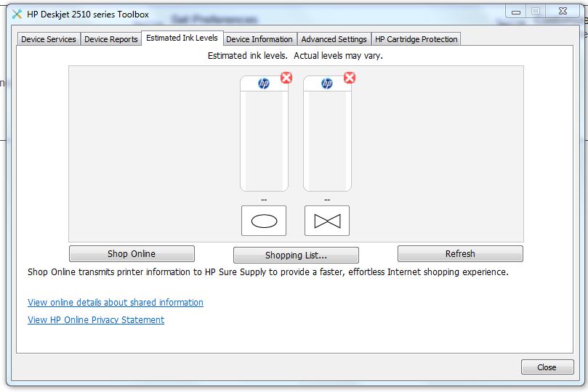Refresh the estimated ink levels
The width and height of the screenshot is (588, 392).
(460, 253)
